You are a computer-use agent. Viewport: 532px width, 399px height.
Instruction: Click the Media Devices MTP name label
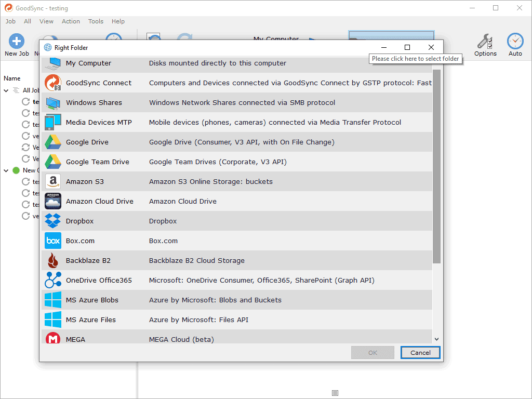(x=99, y=122)
